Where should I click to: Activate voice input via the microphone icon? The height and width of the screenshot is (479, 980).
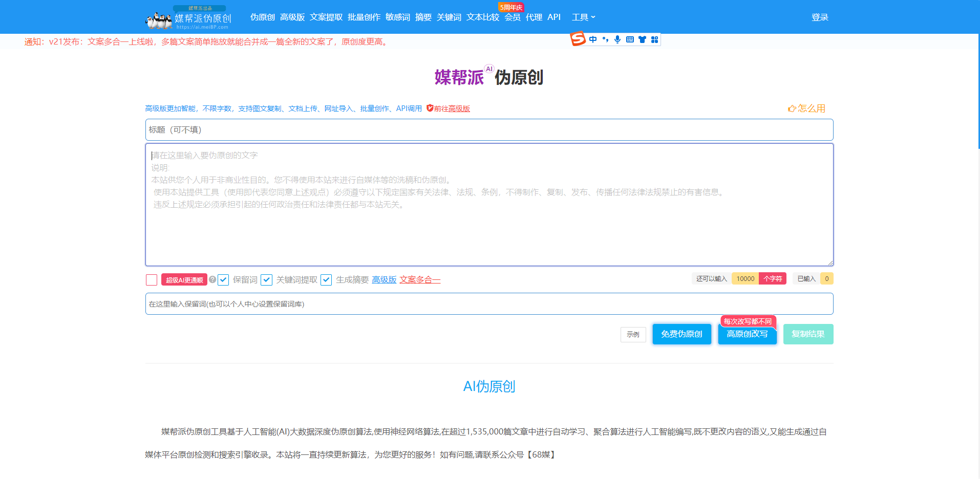[617, 39]
